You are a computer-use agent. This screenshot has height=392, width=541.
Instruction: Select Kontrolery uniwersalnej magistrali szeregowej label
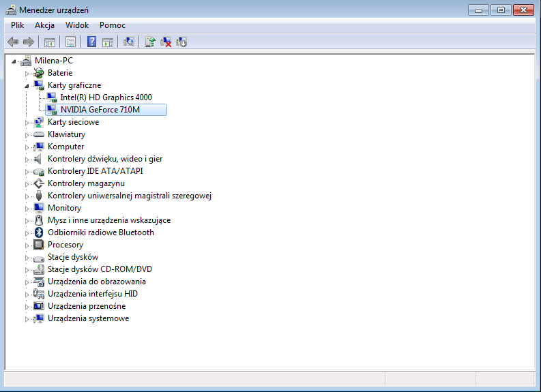click(x=130, y=196)
